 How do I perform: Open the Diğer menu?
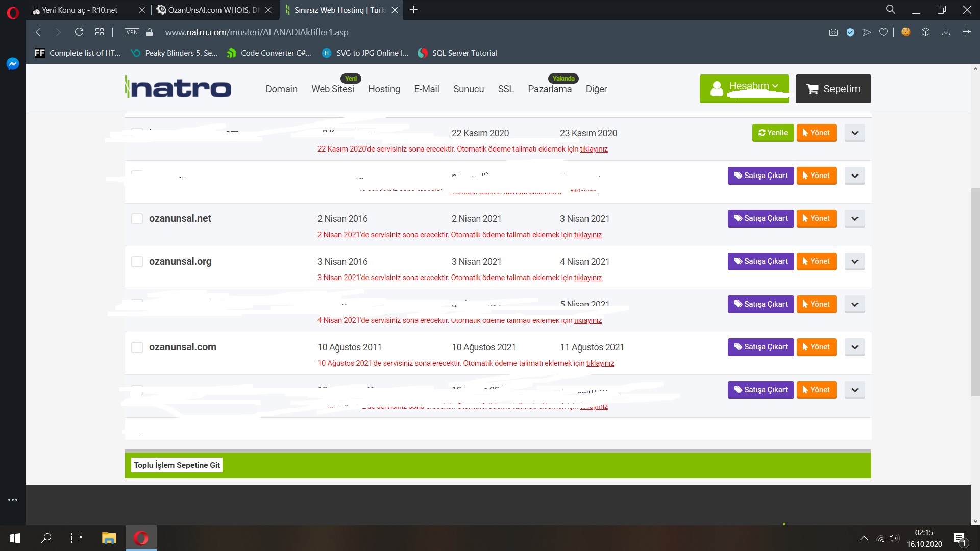(x=596, y=89)
